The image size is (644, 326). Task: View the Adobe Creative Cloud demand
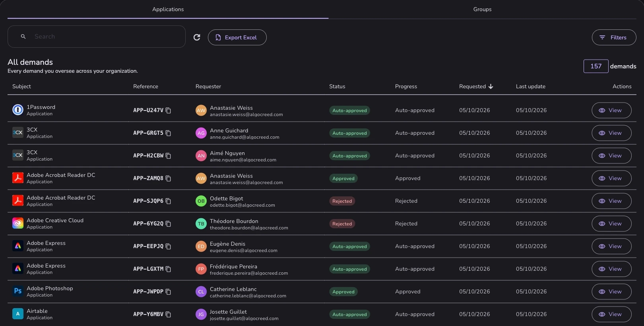(x=611, y=224)
